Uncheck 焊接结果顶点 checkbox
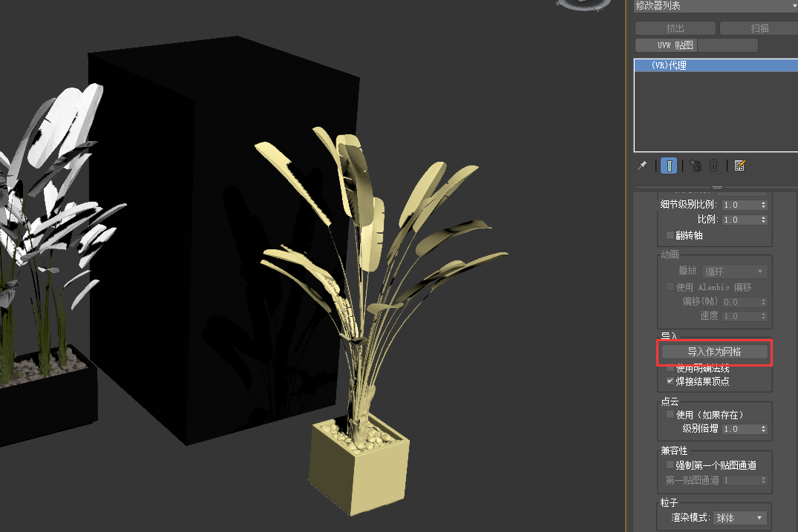The height and width of the screenshot is (532, 798). tap(670, 381)
